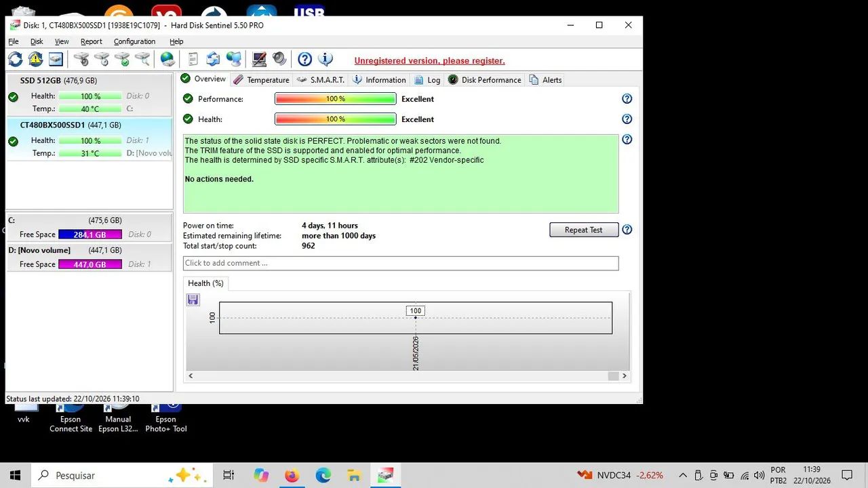Viewport: 868px width, 488px height.
Task: Click the Unregistered version, please register link
Action: point(429,60)
